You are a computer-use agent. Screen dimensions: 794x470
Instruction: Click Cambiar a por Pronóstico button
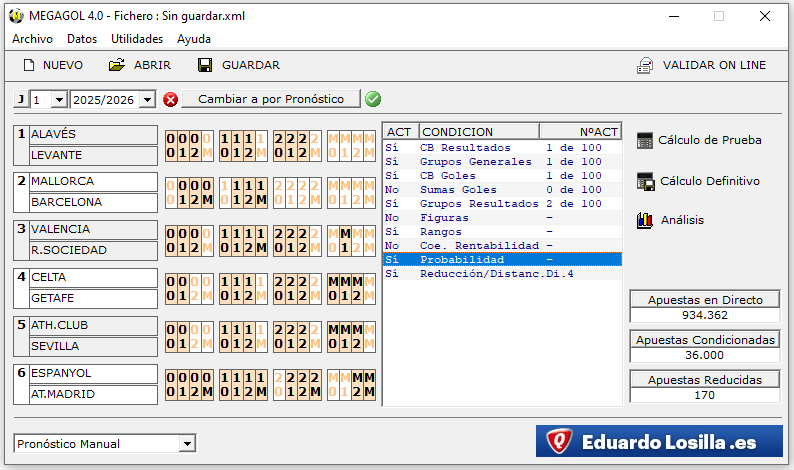pos(271,99)
